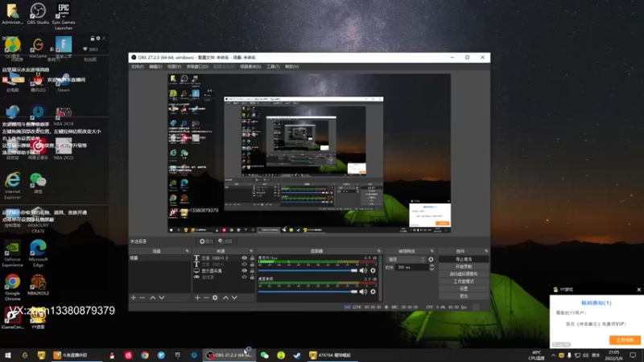Mute the desktop audio speaker icon
The height and width of the screenshot is (362, 644).
coord(363,291)
